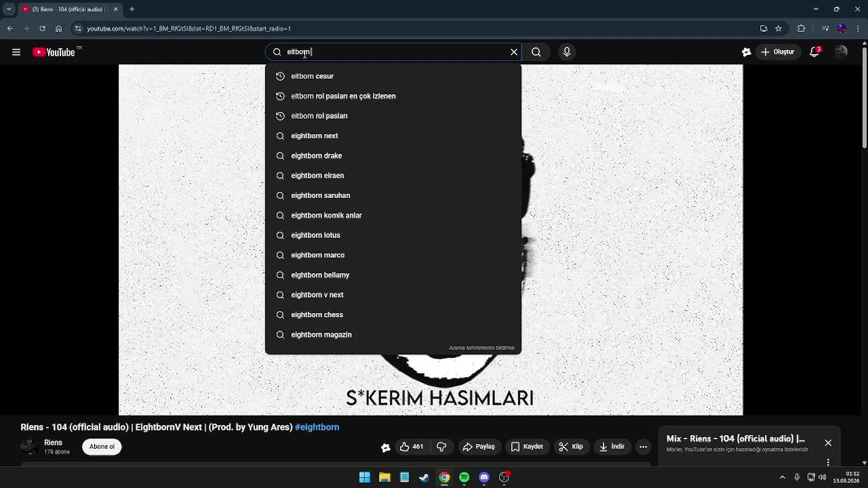Like the video showing 461 likes
The image size is (868, 488).
click(412, 447)
